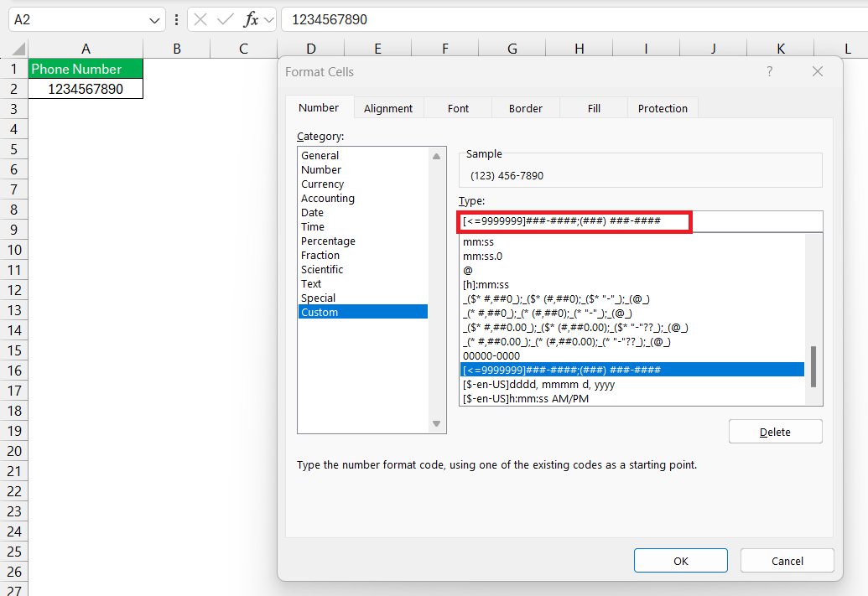868x596 pixels.
Task: Select the General category
Action: 362,156
